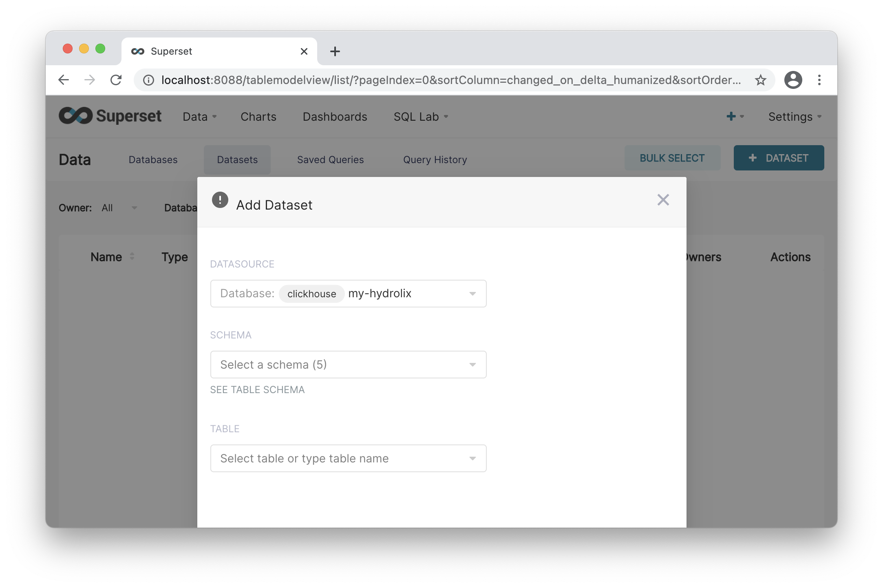
Task: Click the Charts navigation icon
Action: 258,117
